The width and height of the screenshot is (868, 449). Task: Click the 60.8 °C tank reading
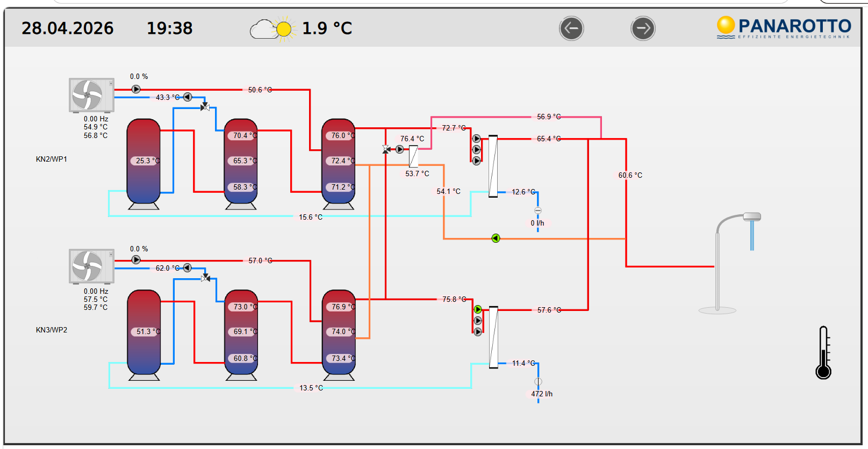point(245,358)
